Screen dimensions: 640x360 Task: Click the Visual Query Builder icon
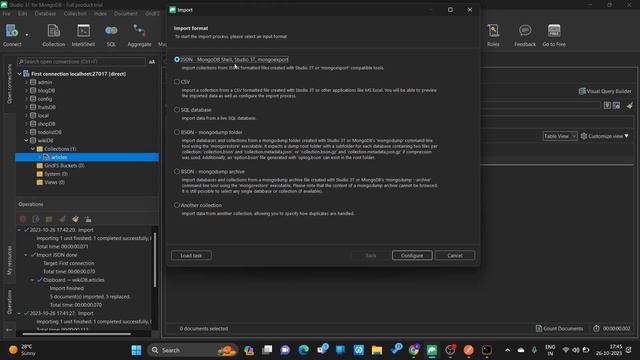pos(582,91)
